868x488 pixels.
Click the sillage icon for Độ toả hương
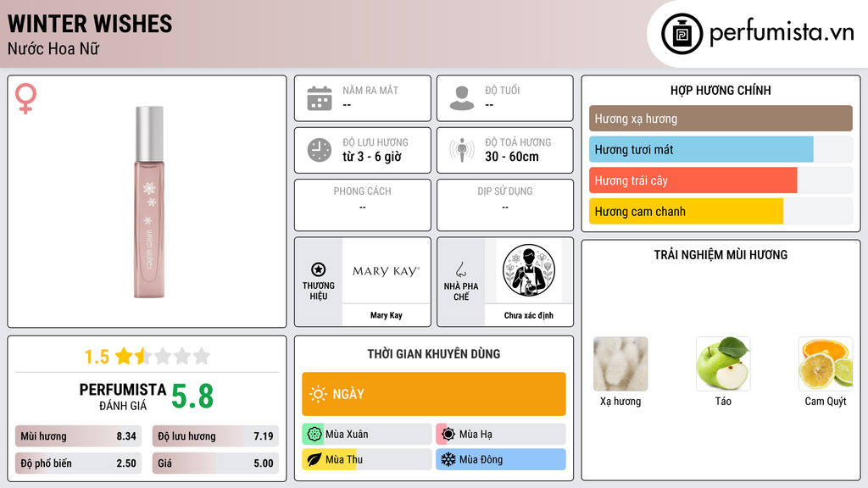462,150
